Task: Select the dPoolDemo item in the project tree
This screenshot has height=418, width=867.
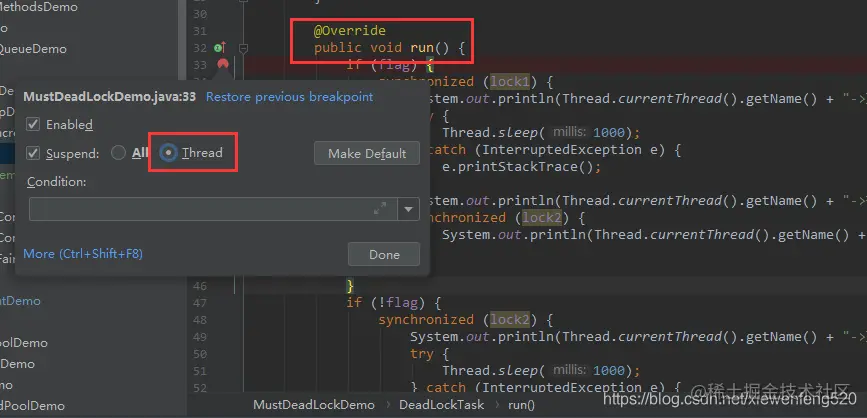Action: point(32,405)
